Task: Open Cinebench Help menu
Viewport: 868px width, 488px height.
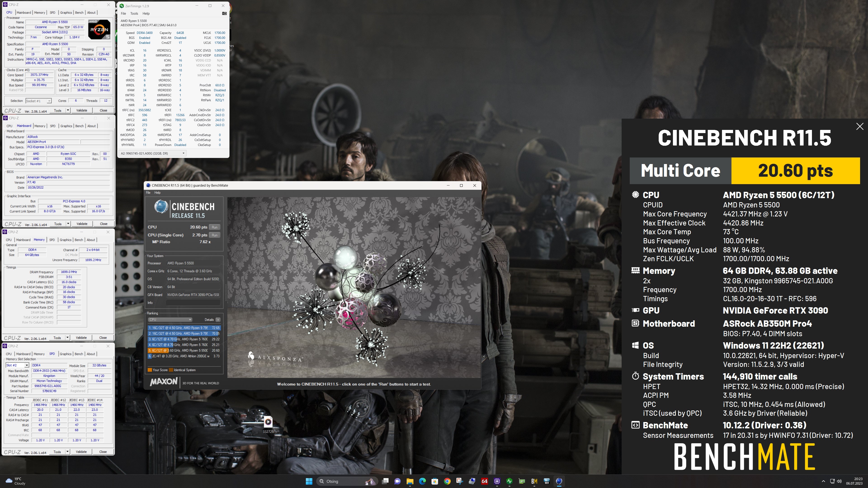Action: pyautogui.click(x=157, y=193)
